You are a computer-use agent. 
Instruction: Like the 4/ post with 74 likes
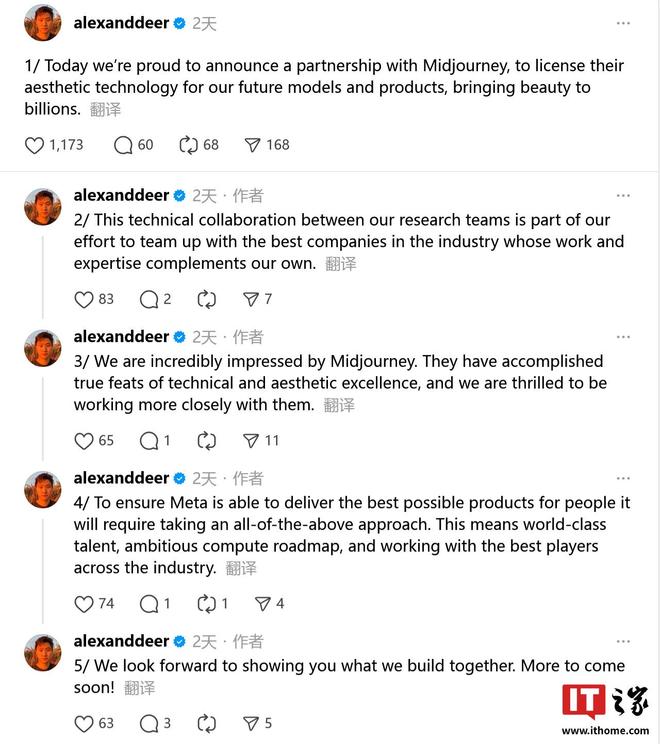(84, 604)
